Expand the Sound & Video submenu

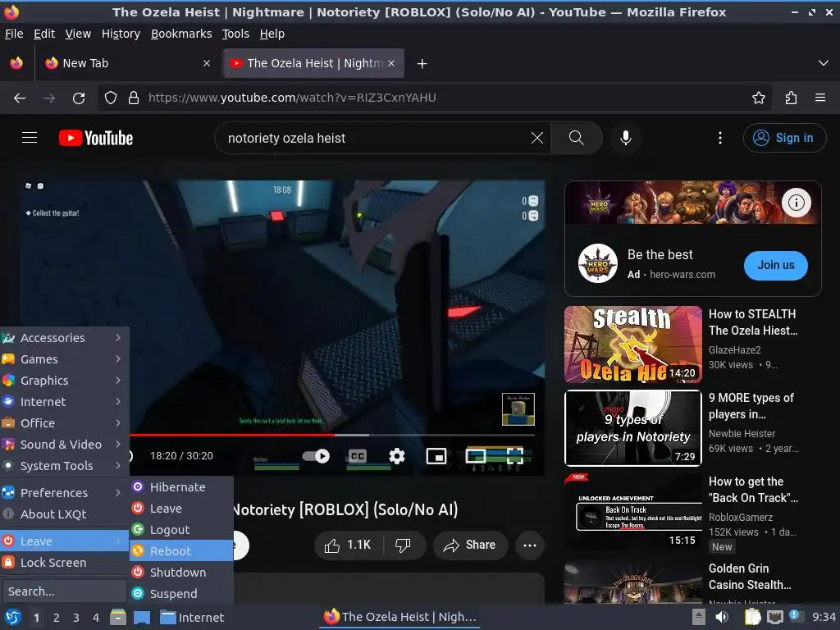click(x=64, y=445)
